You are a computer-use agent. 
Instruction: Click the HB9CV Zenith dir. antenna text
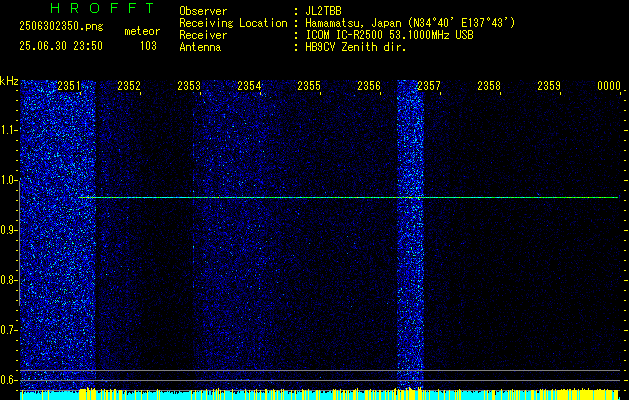click(356, 47)
